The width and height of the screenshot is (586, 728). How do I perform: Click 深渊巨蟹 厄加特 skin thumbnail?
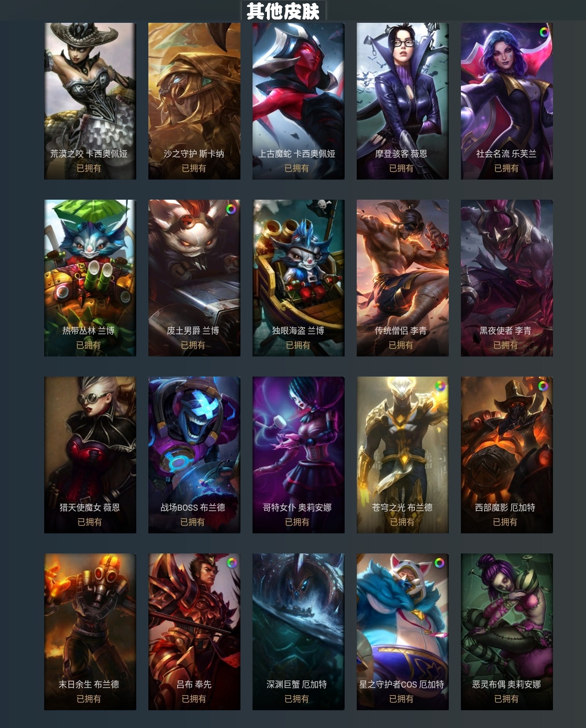pos(299,632)
